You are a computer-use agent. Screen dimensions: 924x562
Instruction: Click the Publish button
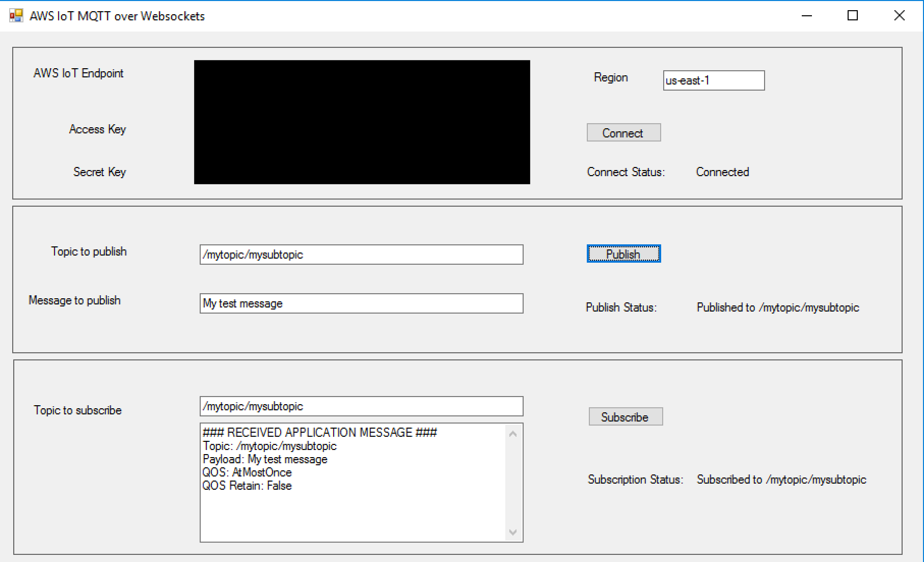tap(623, 254)
